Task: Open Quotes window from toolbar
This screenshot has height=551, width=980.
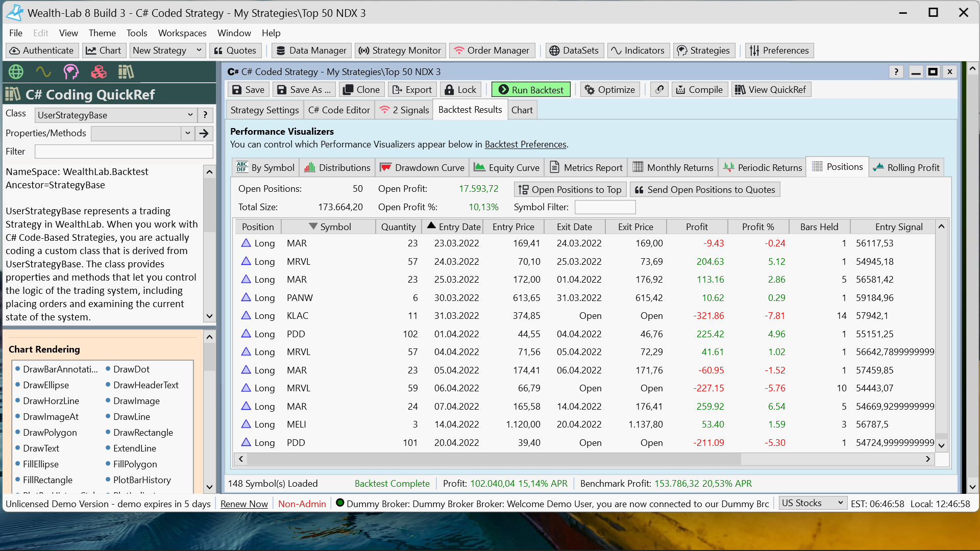Action: point(235,51)
